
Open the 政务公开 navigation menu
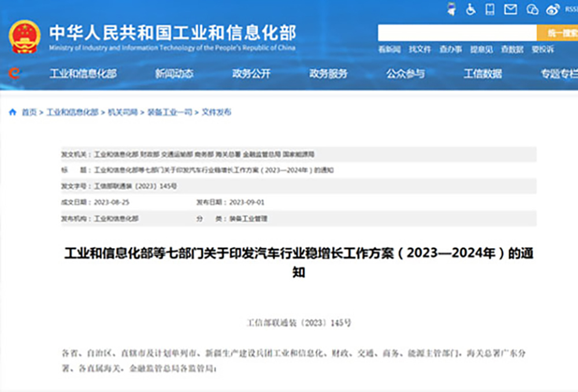tap(251, 74)
